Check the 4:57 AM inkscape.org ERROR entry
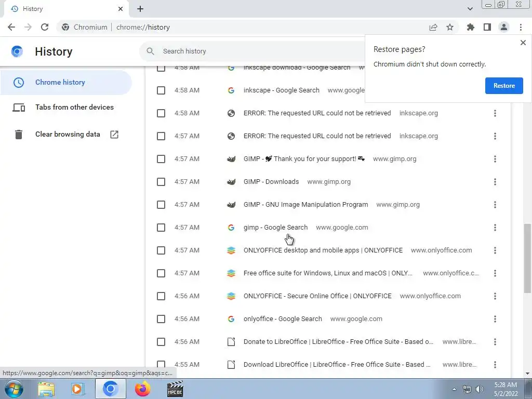 click(x=161, y=136)
